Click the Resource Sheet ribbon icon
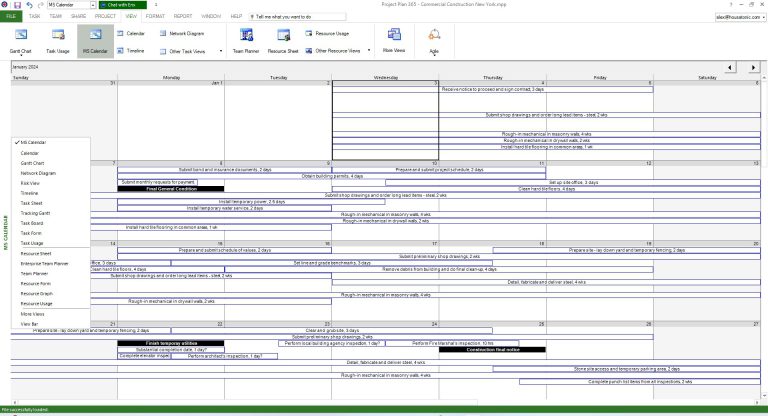The width and height of the screenshot is (768, 416). tap(283, 40)
